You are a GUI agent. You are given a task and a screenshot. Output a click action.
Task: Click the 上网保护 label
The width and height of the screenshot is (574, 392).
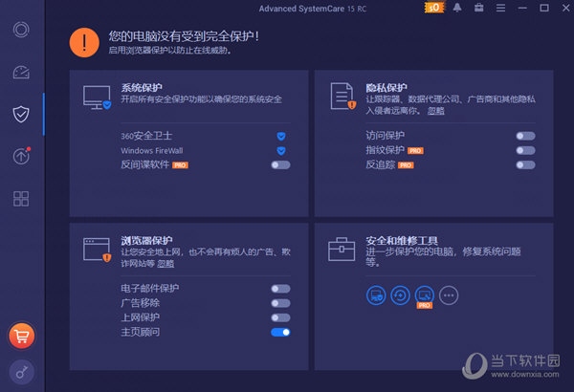(x=141, y=317)
